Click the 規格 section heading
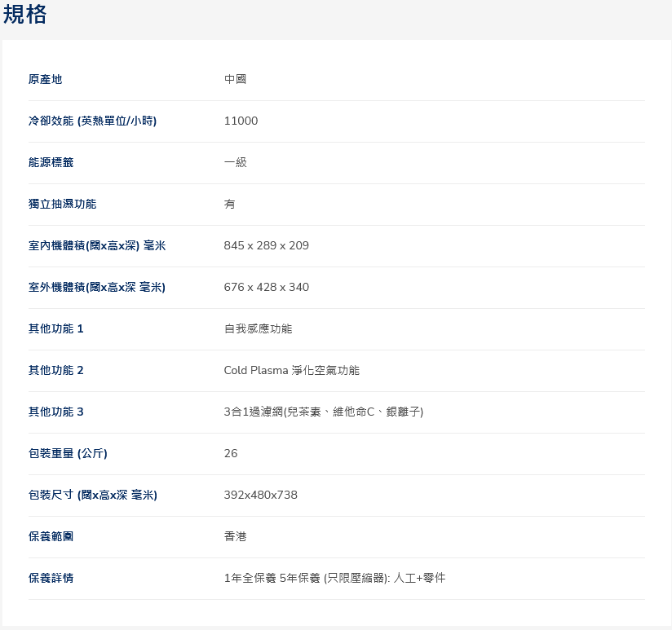672x630 pixels. pyautogui.click(x=25, y=15)
